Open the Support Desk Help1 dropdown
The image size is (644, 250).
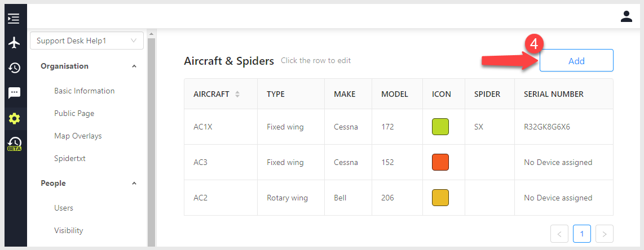(87, 41)
